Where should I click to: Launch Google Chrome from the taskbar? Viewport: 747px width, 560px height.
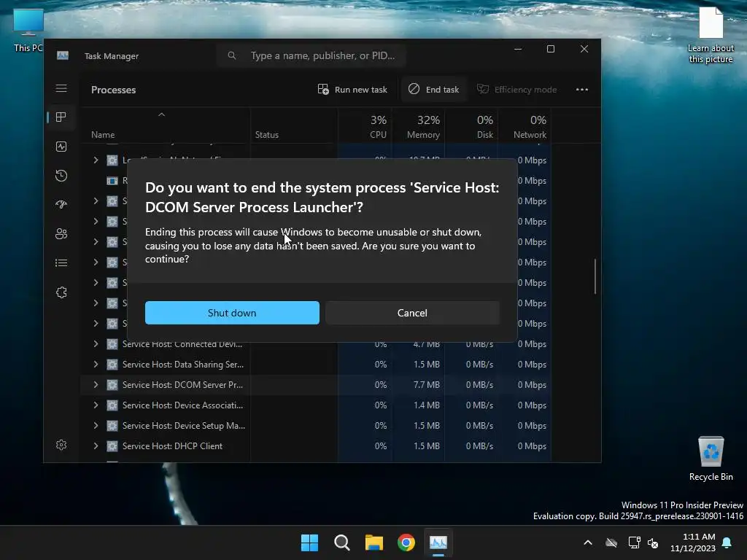click(406, 542)
